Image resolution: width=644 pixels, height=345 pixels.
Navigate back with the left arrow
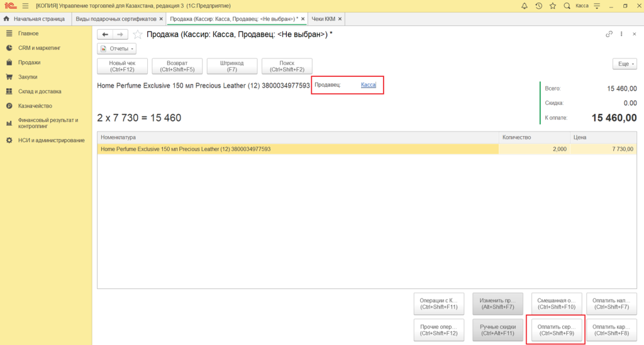click(105, 35)
